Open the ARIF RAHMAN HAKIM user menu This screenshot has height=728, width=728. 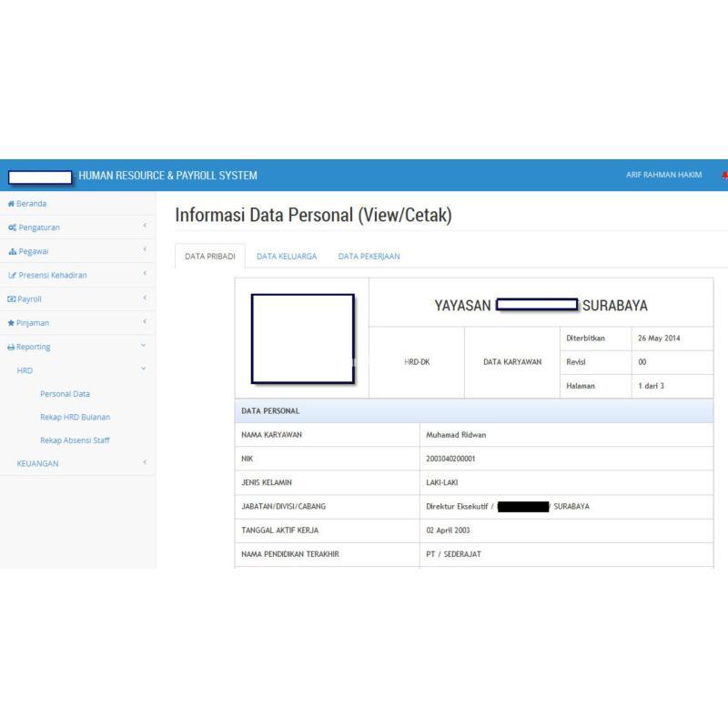[663, 175]
